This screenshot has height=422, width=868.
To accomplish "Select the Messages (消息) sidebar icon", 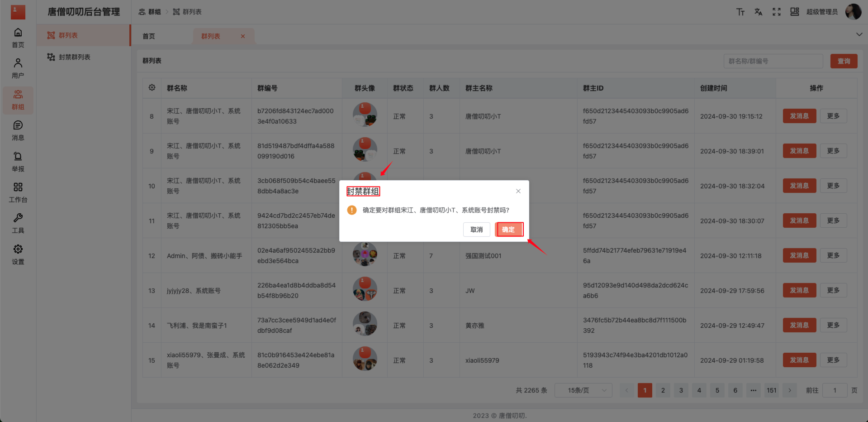I will [18, 130].
